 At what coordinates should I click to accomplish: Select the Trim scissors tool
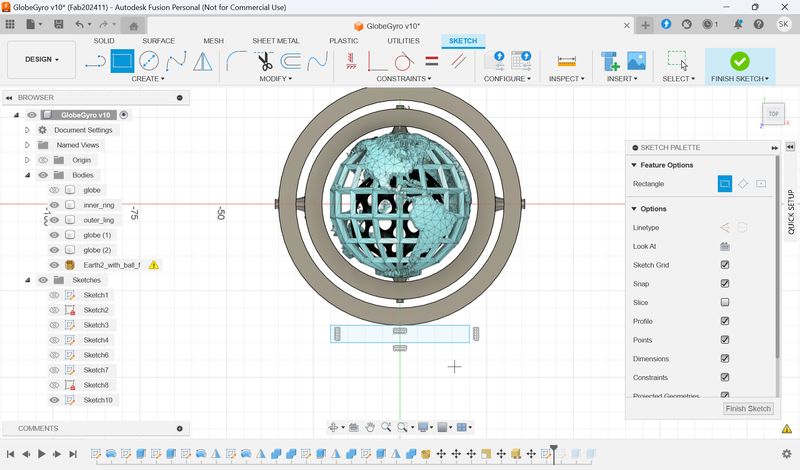point(264,61)
